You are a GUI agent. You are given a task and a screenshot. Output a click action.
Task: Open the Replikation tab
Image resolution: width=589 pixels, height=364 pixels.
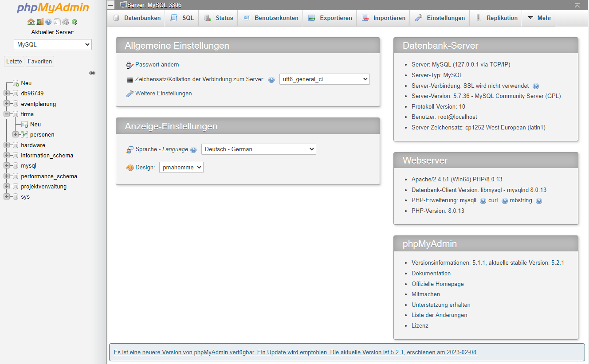point(496,18)
